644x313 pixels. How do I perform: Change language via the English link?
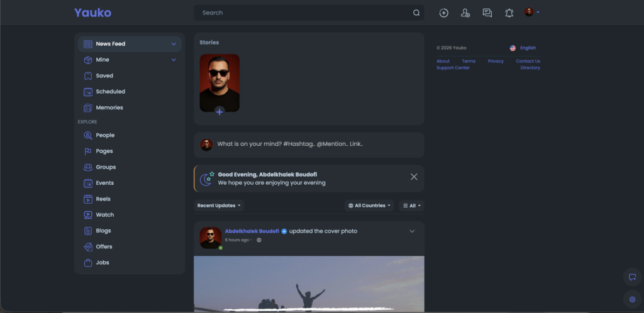528,48
